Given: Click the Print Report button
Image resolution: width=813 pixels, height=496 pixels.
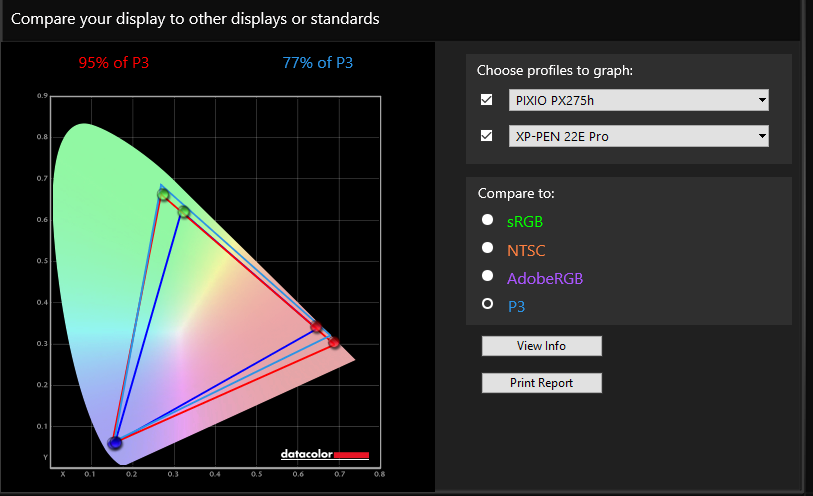Looking at the screenshot, I should (x=541, y=382).
